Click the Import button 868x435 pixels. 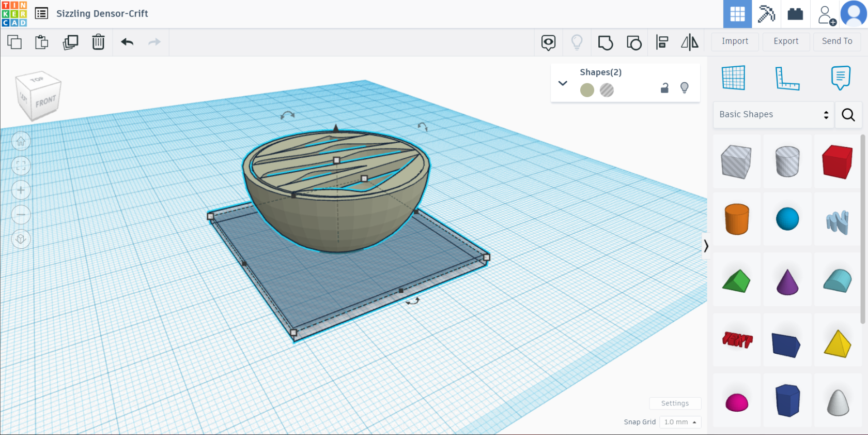735,41
